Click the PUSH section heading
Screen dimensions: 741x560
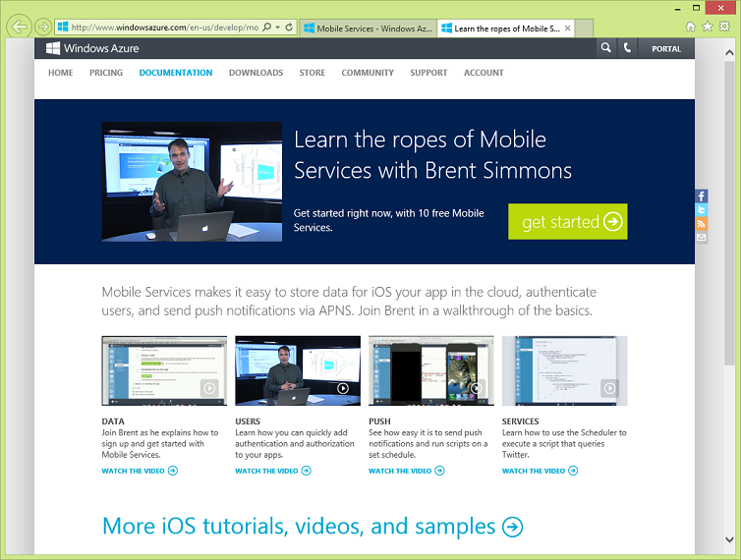(x=379, y=421)
